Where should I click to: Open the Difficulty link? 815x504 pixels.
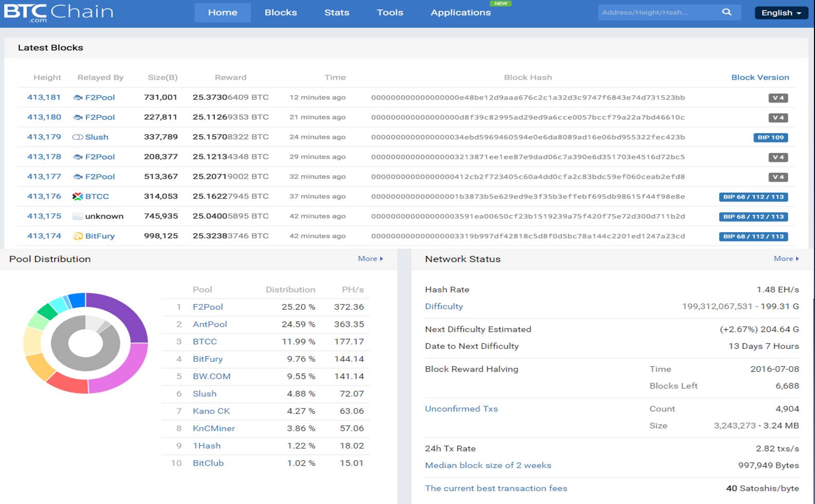(444, 306)
